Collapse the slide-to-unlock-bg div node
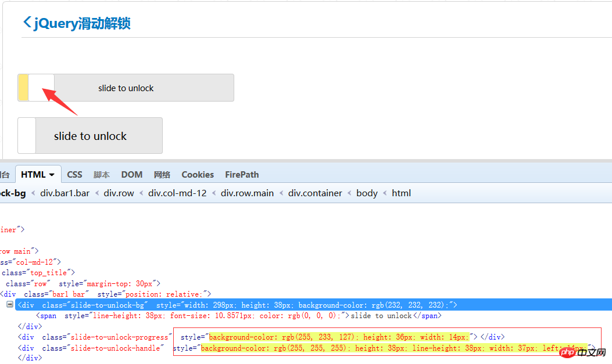The image size is (612, 364). click(10, 305)
